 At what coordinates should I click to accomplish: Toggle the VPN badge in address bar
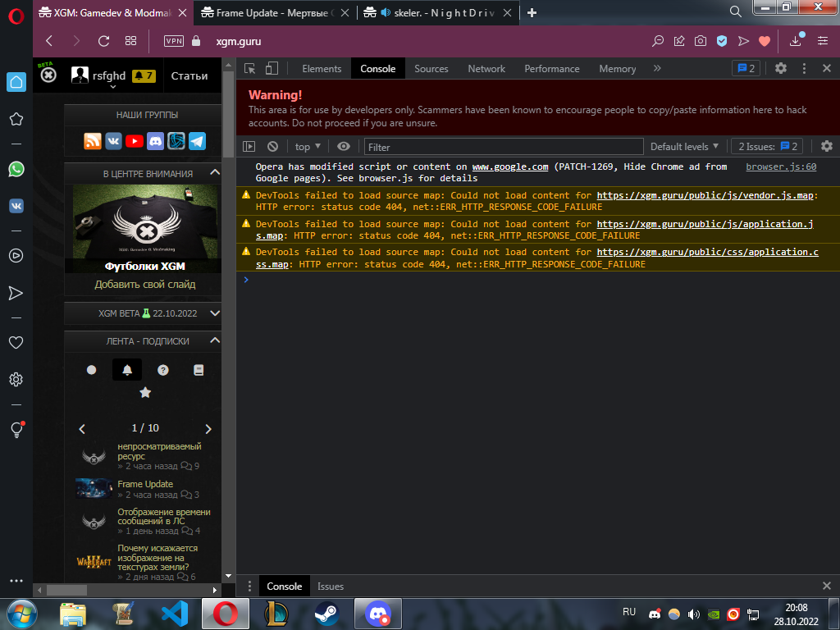[x=174, y=41]
